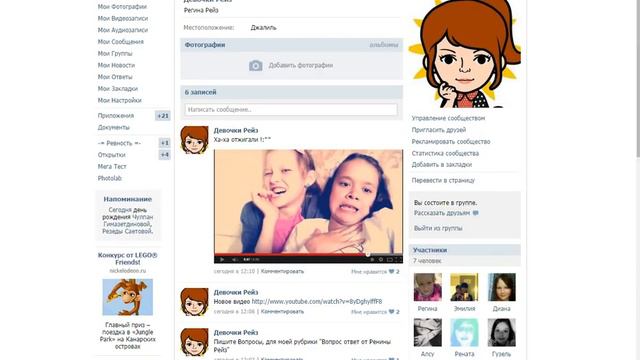This screenshot has height=360, width=640.
Task: Click the Джалиль location value
Action: [x=263, y=28]
